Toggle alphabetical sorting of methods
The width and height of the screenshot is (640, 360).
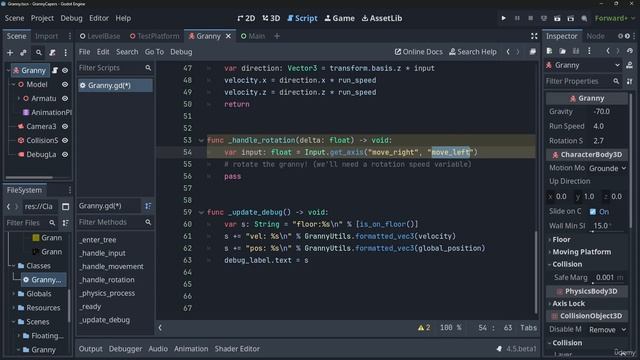(x=148, y=206)
